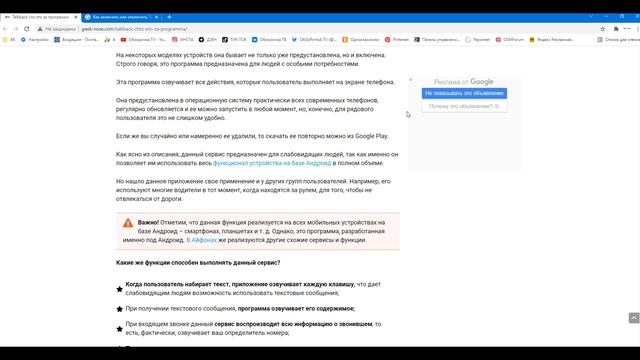Viewport: 640px width, 360px height.
Task: Close the first Talkback tab
Action: pyautogui.click(x=76, y=17)
